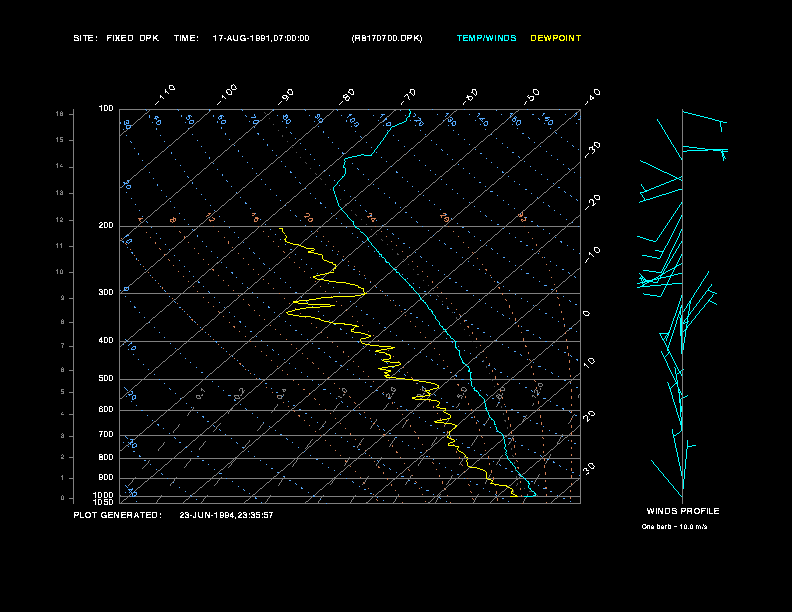Click the 600 pressure level label
This screenshot has width=792, height=612.
[106, 410]
